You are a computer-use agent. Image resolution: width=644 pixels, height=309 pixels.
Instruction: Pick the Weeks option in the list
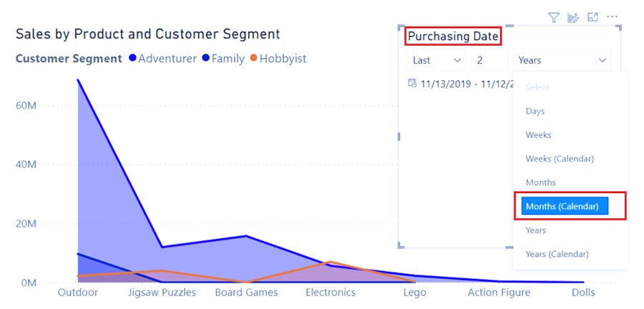pos(538,134)
